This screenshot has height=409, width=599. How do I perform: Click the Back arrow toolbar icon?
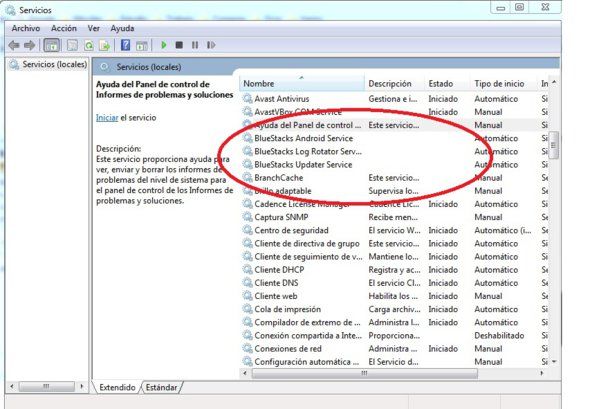coord(14,45)
